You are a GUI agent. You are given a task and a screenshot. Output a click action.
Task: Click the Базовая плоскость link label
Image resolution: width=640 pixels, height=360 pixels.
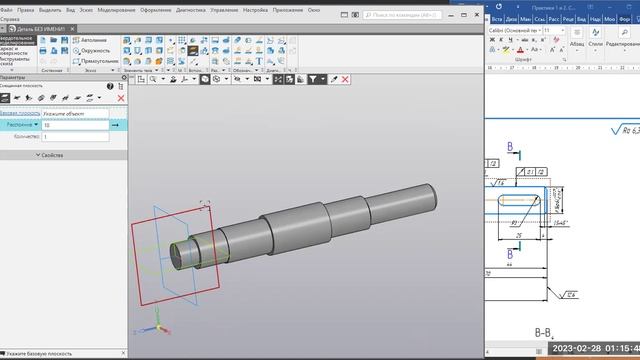[20, 113]
